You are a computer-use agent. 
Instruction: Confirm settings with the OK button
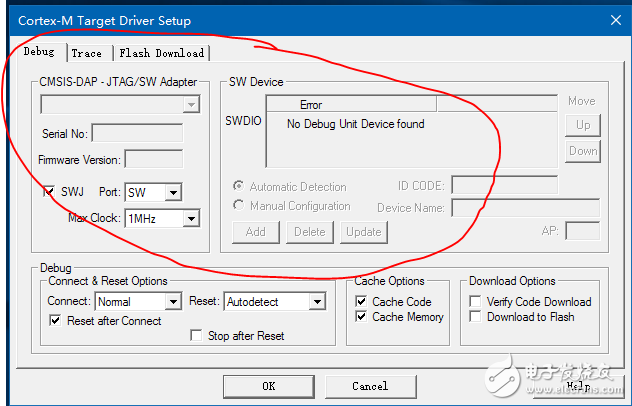point(269,387)
